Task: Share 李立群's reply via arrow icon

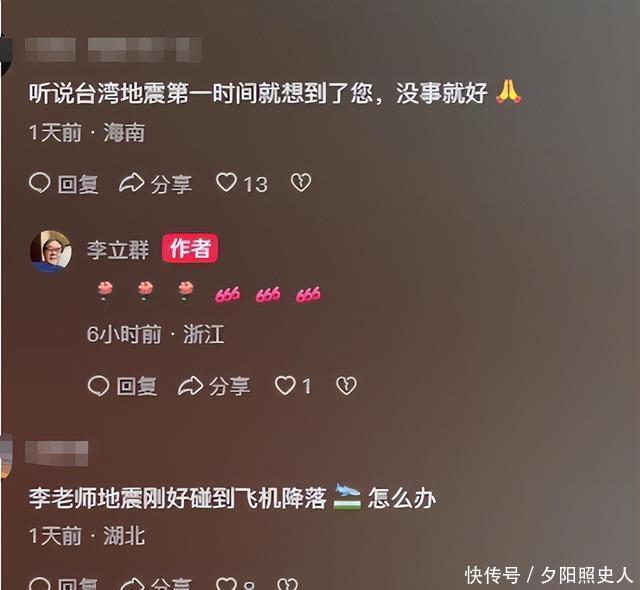Action: [190, 386]
